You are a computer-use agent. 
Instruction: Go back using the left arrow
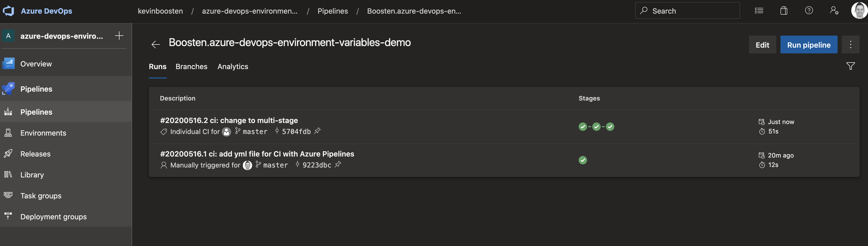tap(155, 44)
